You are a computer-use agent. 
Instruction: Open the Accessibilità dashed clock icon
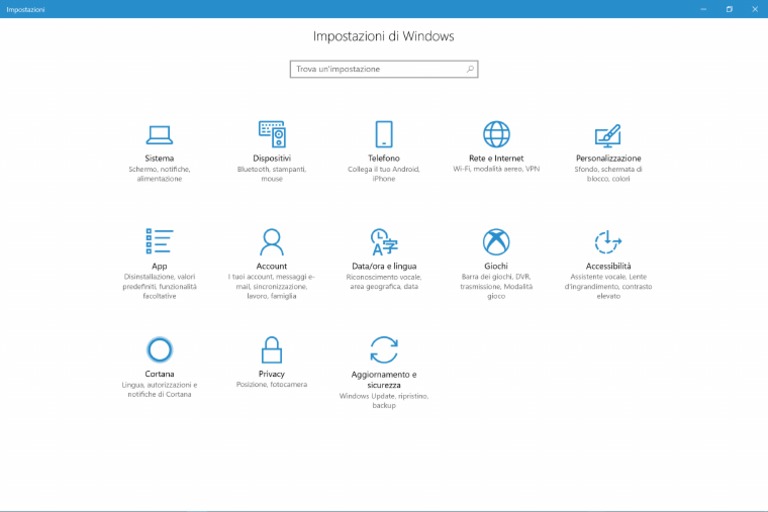point(608,242)
